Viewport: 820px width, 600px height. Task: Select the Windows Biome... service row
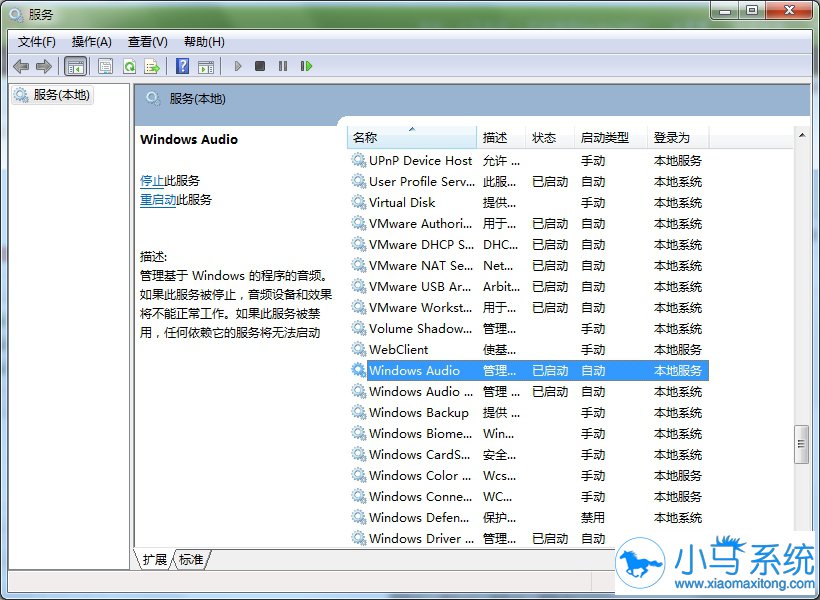(528, 433)
